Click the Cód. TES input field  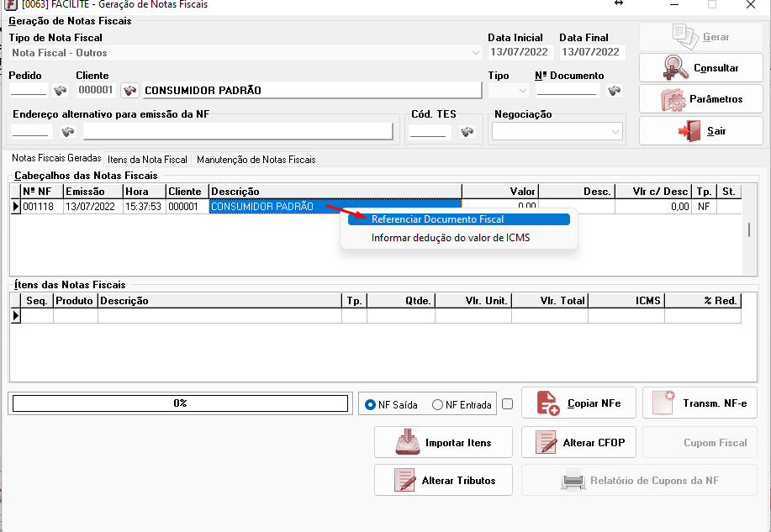(430, 131)
